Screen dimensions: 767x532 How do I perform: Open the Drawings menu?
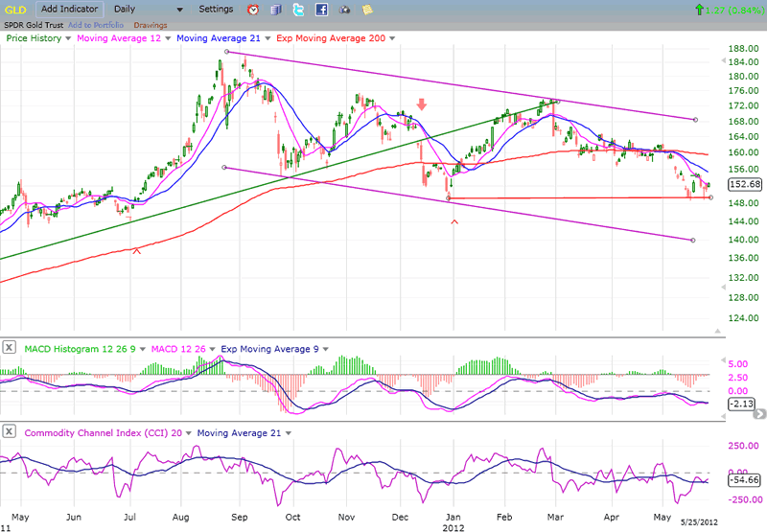(x=151, y=25)
